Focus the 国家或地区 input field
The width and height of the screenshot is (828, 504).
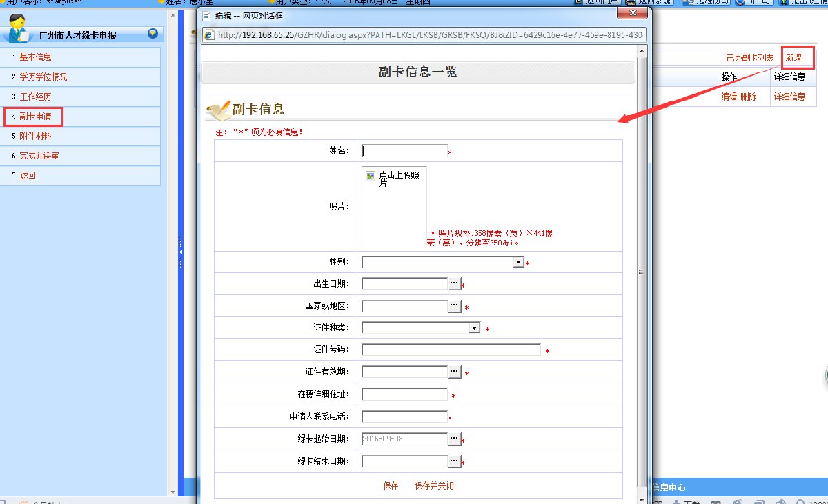(x=404, y=305)
